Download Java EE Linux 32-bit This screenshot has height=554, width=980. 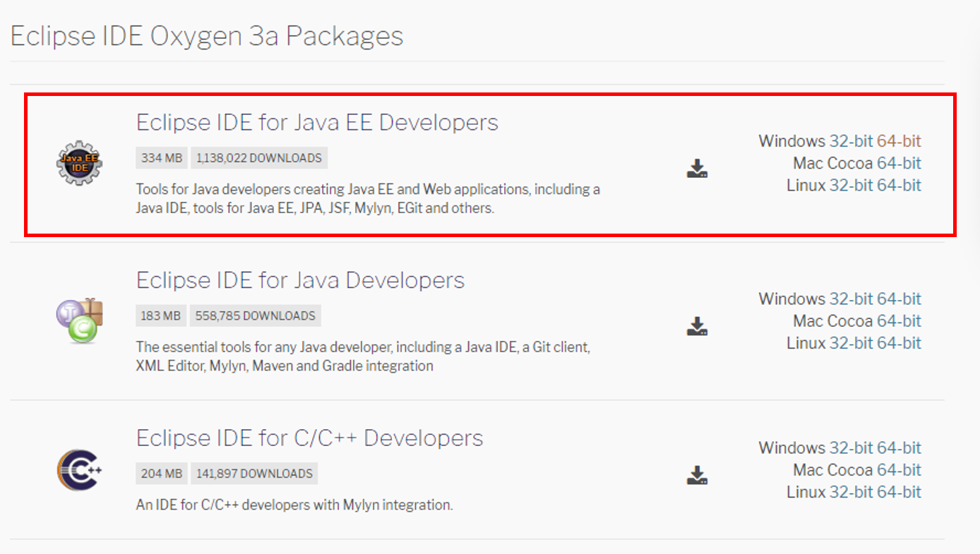click(x=851, y=185)
